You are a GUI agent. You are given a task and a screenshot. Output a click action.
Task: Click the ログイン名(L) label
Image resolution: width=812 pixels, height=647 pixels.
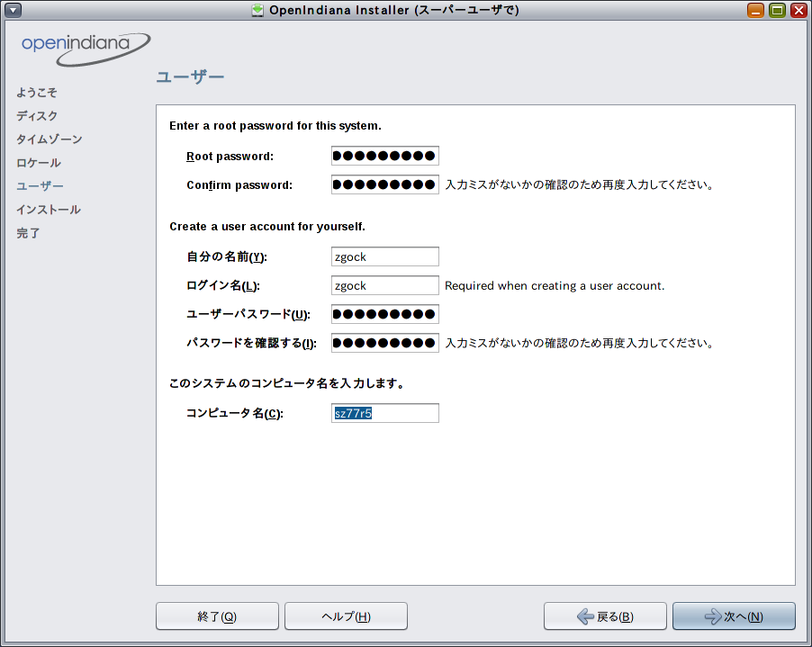pos(223,286)
